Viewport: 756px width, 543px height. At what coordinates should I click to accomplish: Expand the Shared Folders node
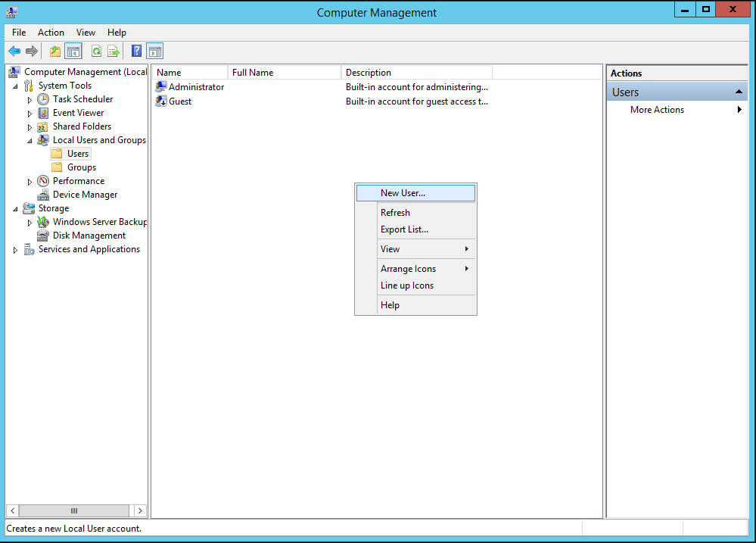pos(30,127)
